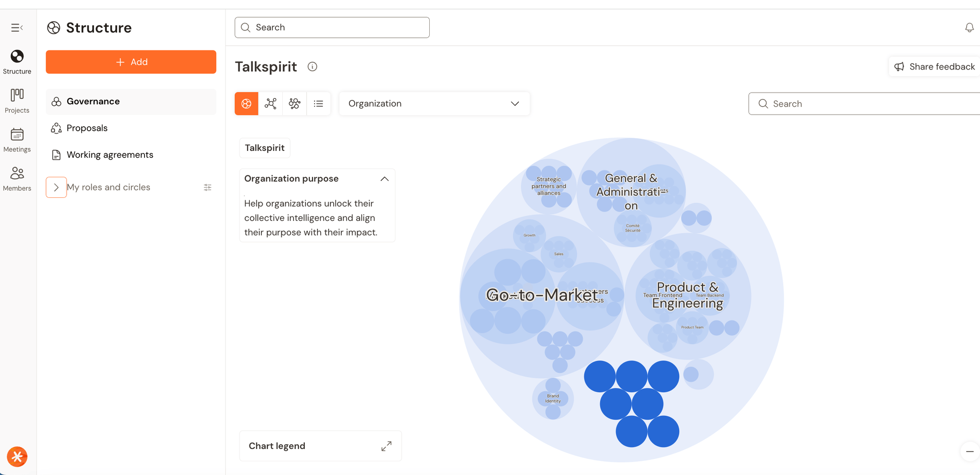Open the Members section
Viewport: 980px width, 475px height.
pyautogui.click(x=17, y=178)
